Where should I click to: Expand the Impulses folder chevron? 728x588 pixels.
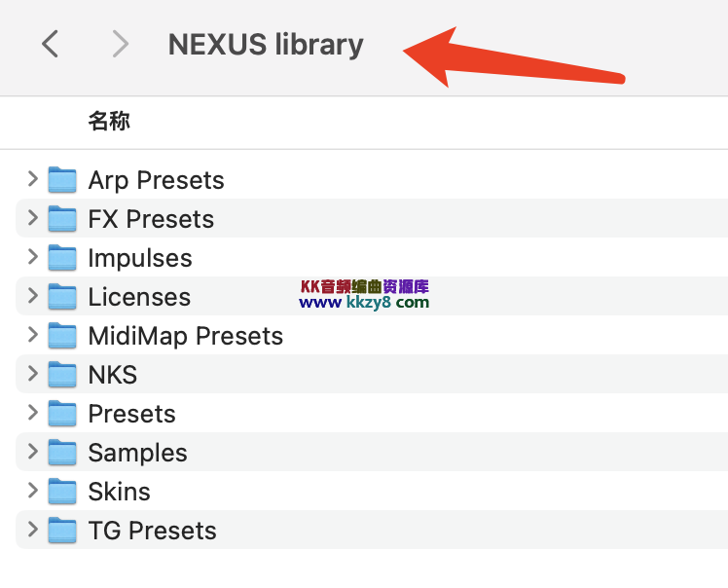tap(32, 256)
